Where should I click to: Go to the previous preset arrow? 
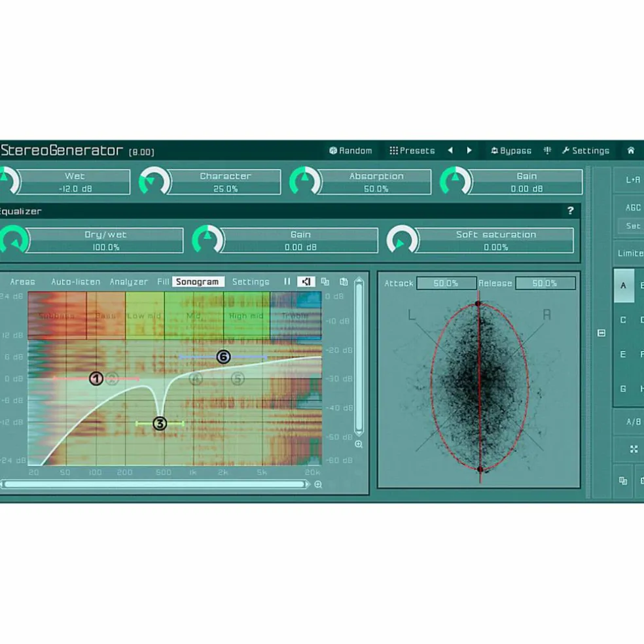point(450,151)
